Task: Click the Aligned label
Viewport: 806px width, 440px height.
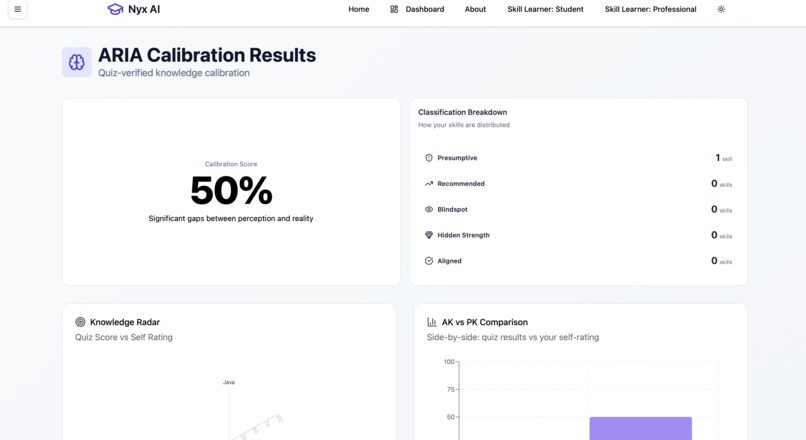Action: pyautogui.click(x=449, y=261)
